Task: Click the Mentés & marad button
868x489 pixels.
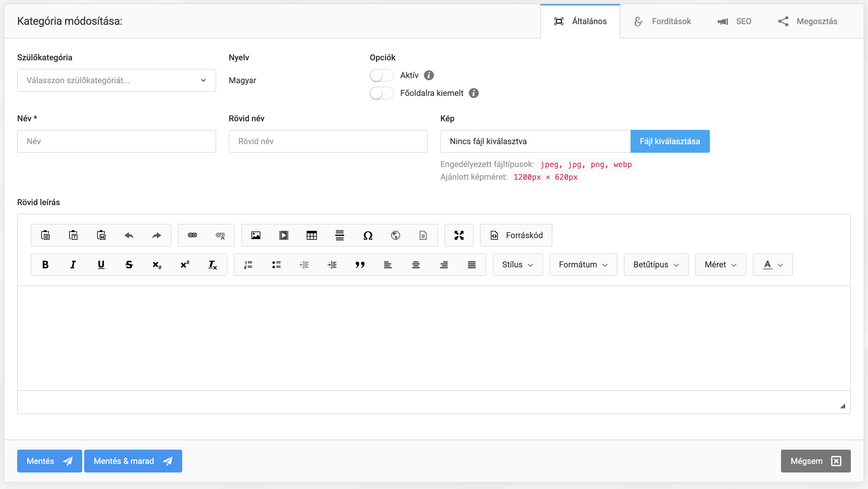Action: point(133,461)
